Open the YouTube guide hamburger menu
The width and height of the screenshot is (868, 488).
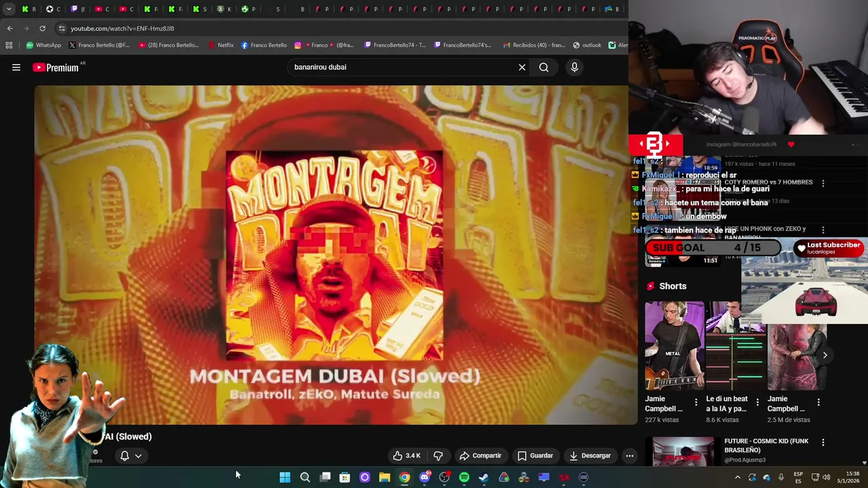[16, 67]
